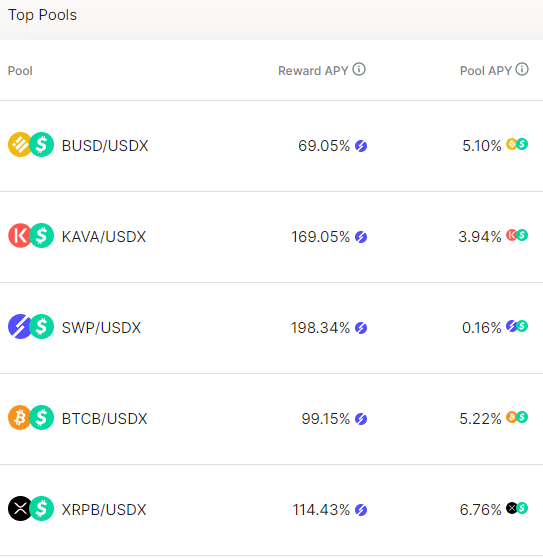Click the Reward APY column header

tap(313, 71)
